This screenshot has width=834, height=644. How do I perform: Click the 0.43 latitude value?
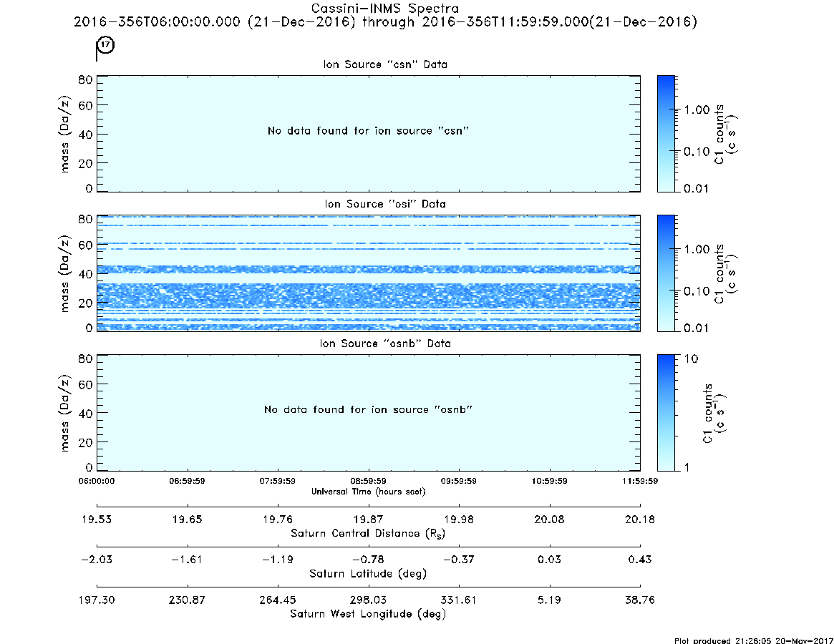click(640, 560)
